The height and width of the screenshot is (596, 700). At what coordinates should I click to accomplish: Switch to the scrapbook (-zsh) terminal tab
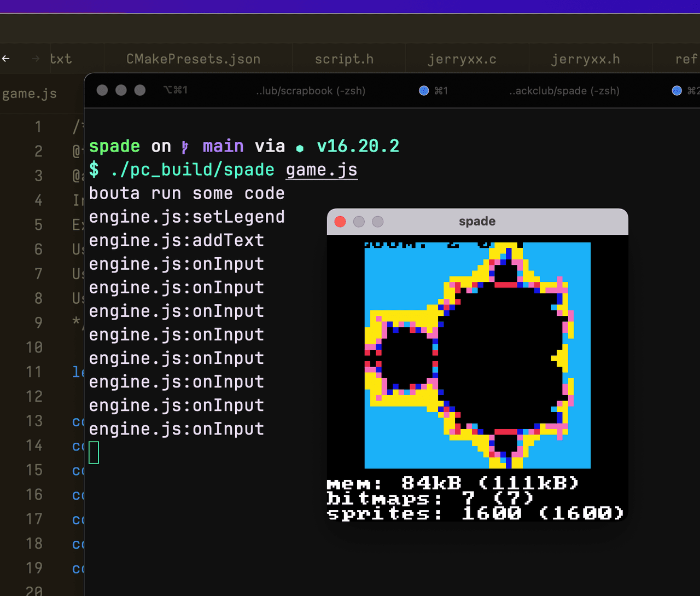(x=311, y=91)
